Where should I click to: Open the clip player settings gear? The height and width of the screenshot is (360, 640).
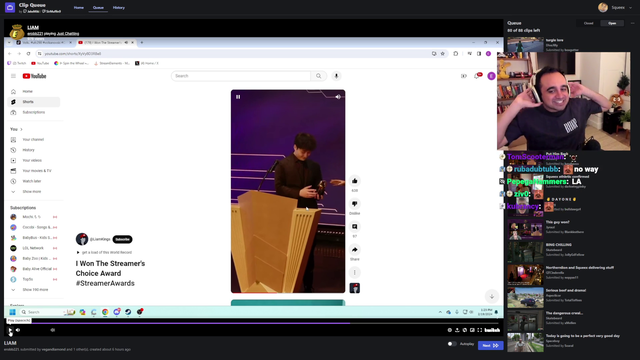coord(449,330)
